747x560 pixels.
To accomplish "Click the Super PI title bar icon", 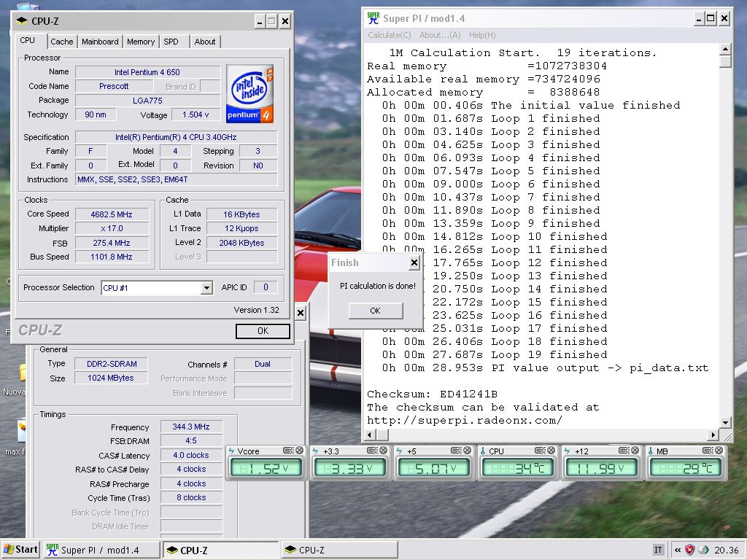I will (x=373, y=18).
